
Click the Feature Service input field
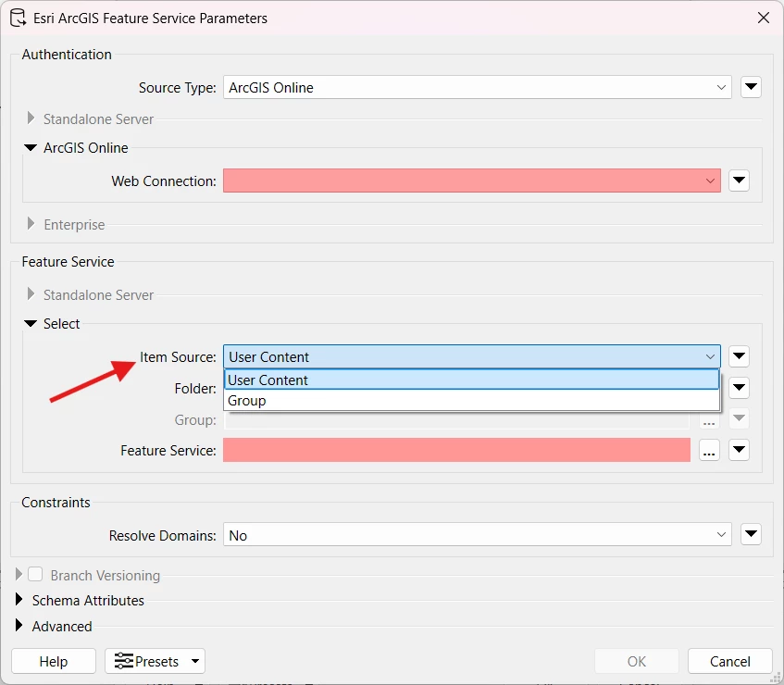[x=456, y=450]
